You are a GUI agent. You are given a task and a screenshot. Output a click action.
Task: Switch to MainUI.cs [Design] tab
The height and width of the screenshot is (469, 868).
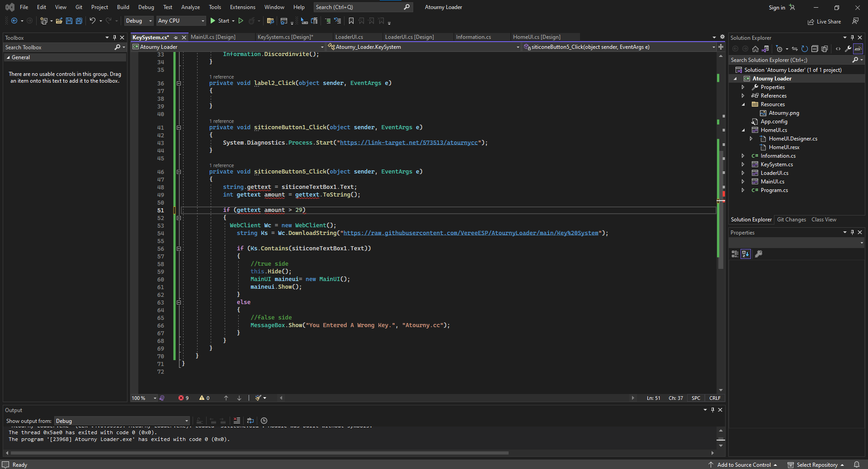(x=213, y=37)
